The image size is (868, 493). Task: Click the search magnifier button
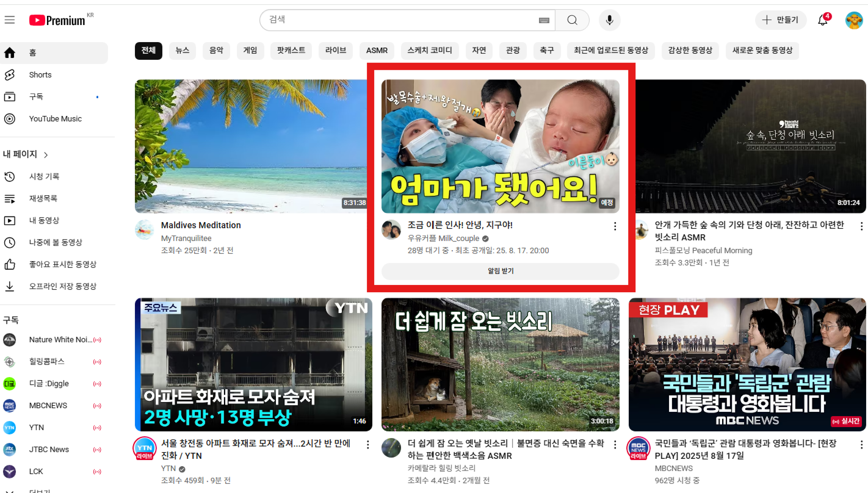[x=572, y=20]
